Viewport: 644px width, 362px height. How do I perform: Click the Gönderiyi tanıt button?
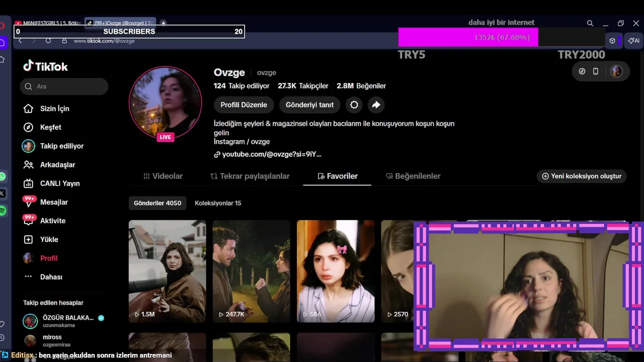click(309, 105)
